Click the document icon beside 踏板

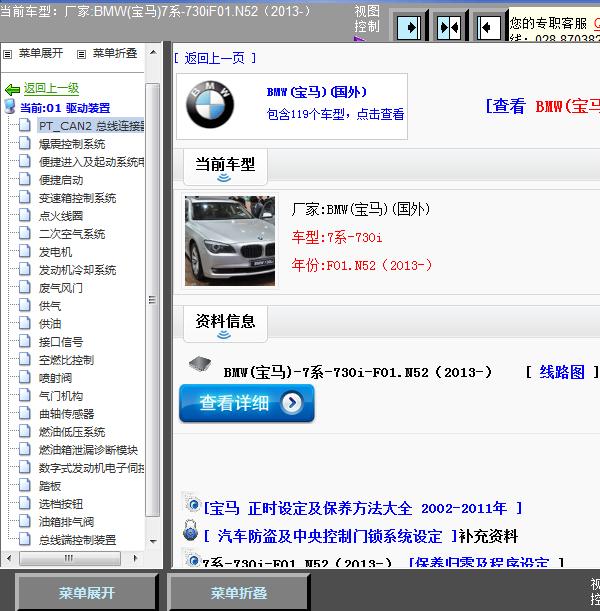pyautogui.click(x=25, y=485)
